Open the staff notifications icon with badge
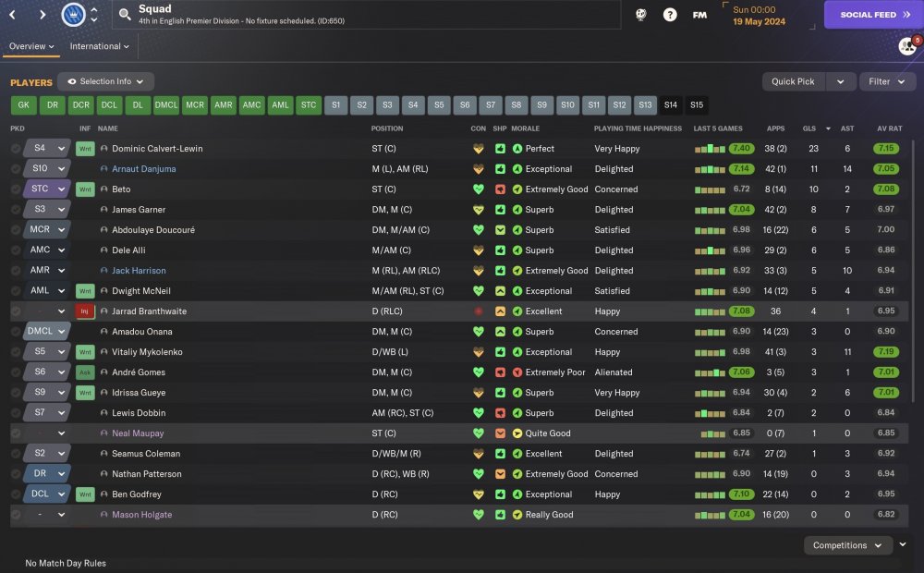The image size is (924, 573). click(x=908, y=44)
